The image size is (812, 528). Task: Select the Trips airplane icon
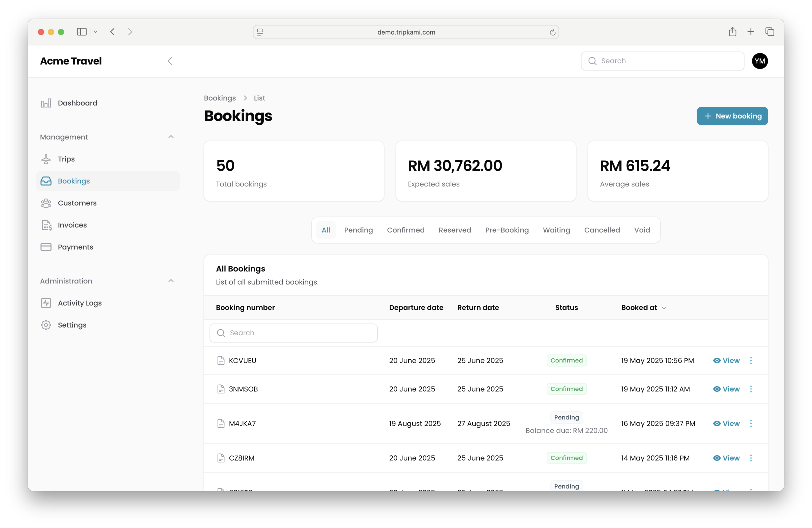pos(46,158)
